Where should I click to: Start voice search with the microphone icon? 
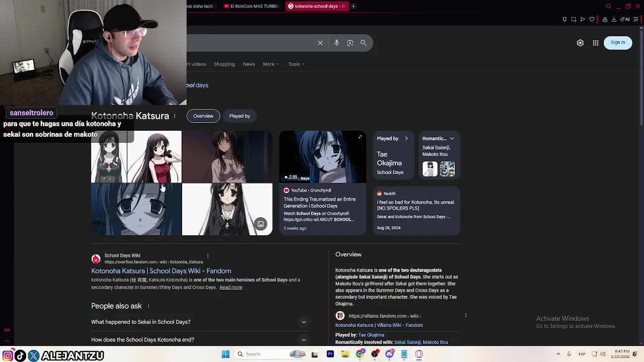337,43
